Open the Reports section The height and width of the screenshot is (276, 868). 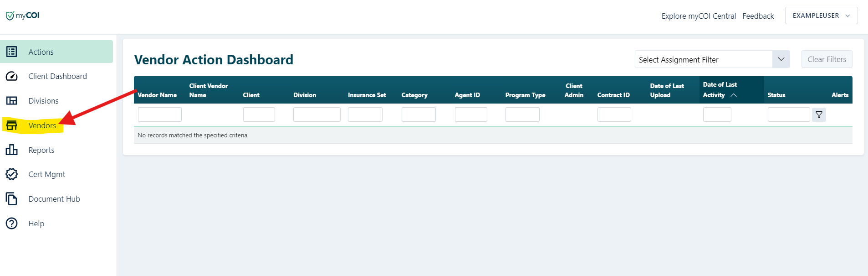click(41, 150)
